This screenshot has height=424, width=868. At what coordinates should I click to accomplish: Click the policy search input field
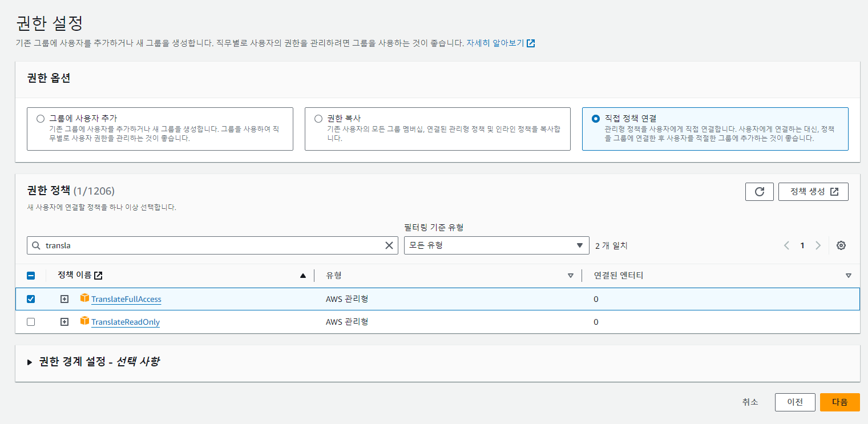(x=212, y=245)
